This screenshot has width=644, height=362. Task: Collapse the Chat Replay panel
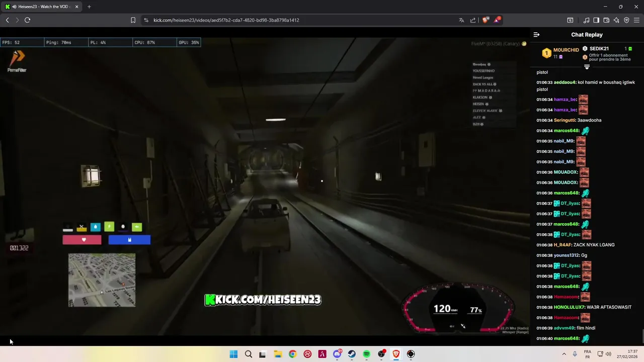[x=536, y=35]
